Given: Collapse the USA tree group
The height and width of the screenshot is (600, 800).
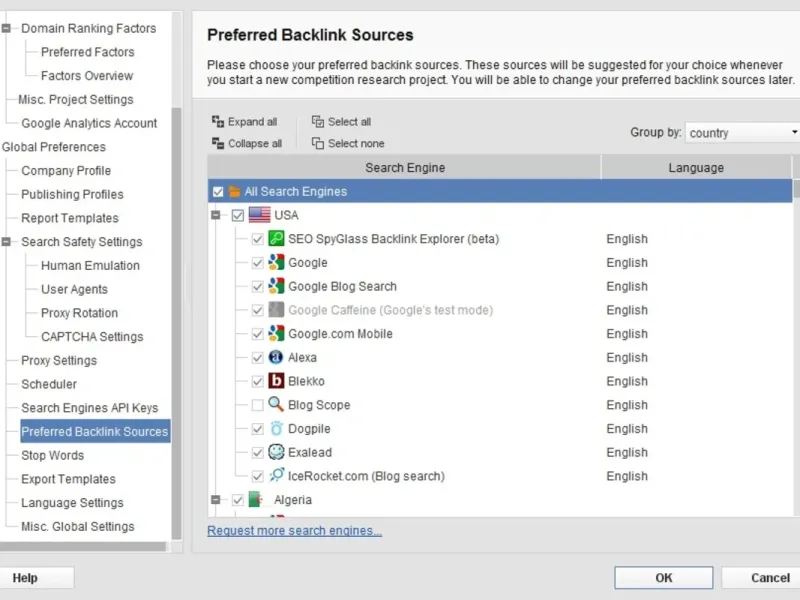Looking at the screenshot, I should tap(215, 215).
